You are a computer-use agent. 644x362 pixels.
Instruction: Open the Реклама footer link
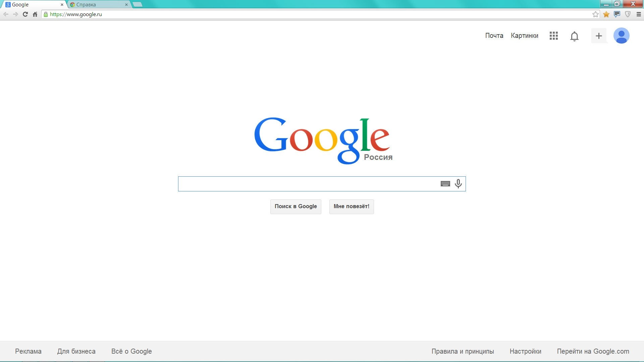28,351
